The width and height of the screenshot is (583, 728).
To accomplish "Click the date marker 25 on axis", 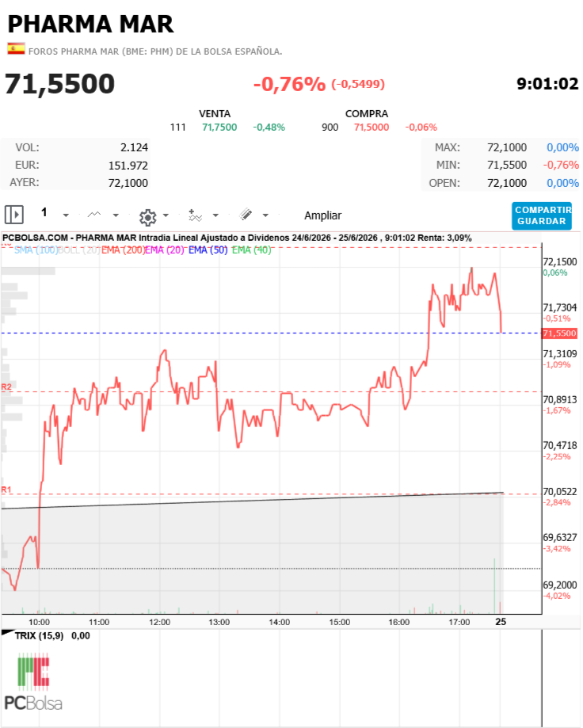I will pos(501,622).
